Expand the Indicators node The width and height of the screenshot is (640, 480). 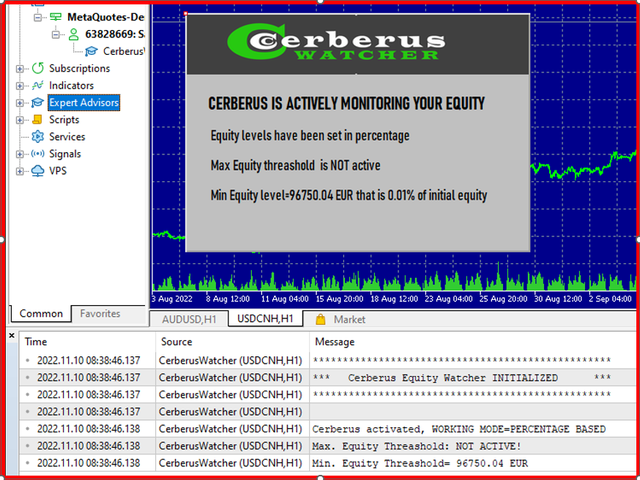(20, 86)
